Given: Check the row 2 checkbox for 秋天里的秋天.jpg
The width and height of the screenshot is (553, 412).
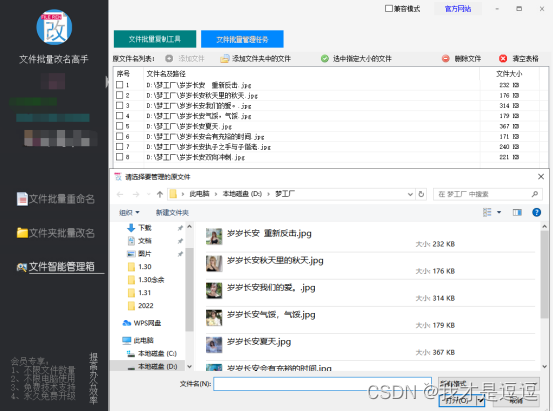Looking at the screenshot, I should 120,95.
